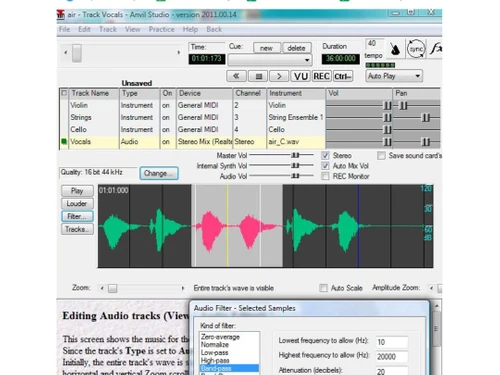Enable the REC Monitor checkbox
This screenshot has height=375, width=500.
pyautogui.click(x=325, y=176)
